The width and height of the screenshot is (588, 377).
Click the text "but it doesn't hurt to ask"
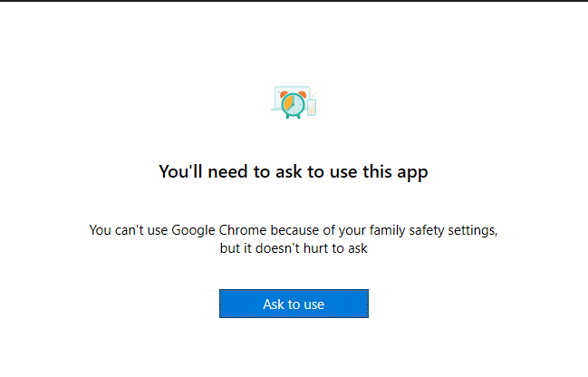click(x=294, y=248)
